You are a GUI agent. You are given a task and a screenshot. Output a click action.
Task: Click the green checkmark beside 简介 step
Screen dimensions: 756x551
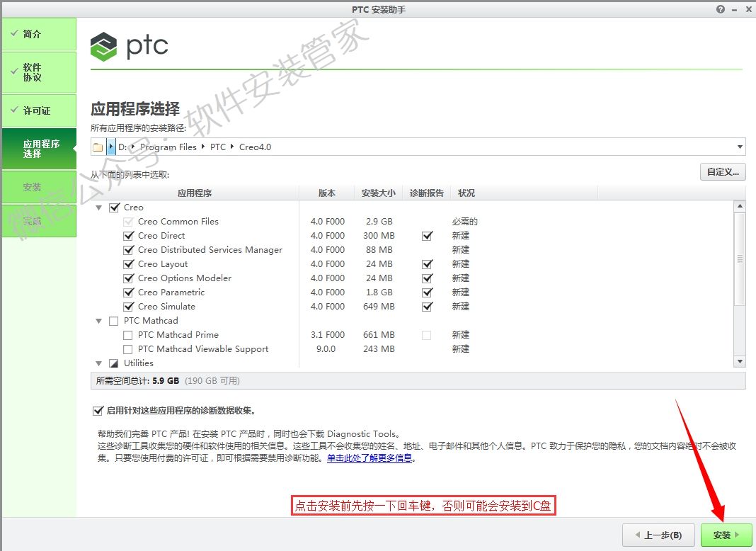coord(16,33)
